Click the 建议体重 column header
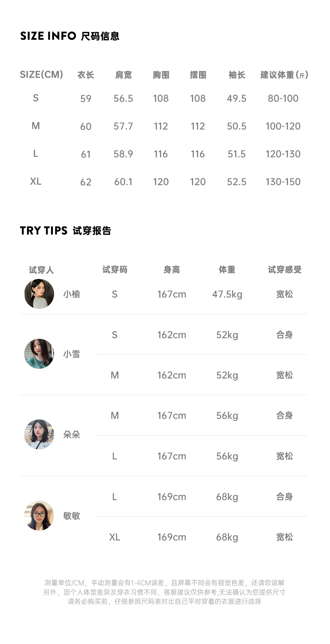330x644 pixels. coord(284,75)
